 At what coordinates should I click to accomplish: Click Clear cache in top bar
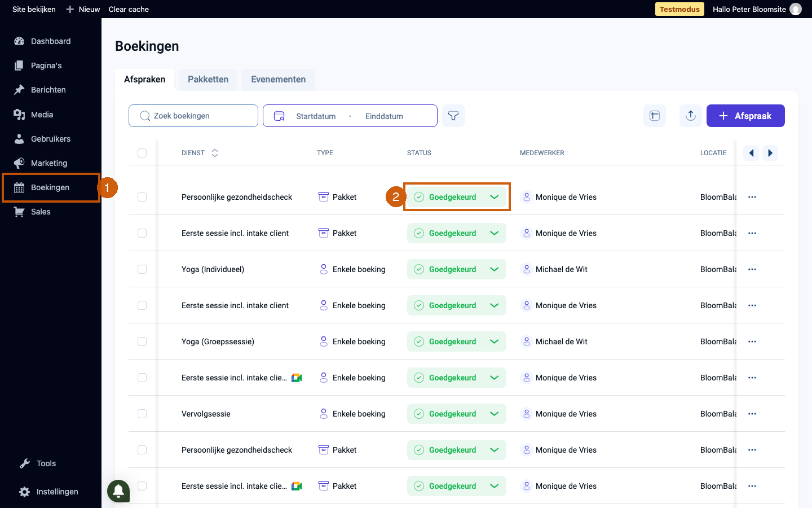[129, 9]
